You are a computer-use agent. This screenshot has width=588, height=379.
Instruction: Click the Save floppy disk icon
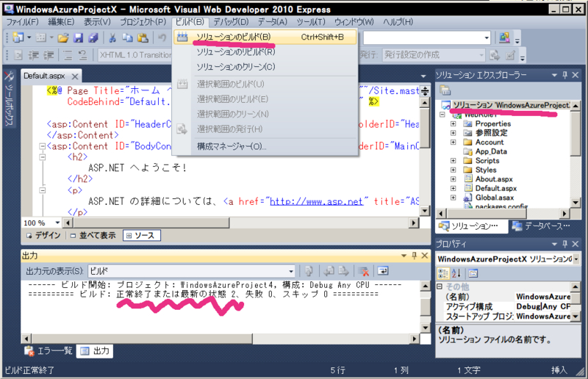pos(78,37)
